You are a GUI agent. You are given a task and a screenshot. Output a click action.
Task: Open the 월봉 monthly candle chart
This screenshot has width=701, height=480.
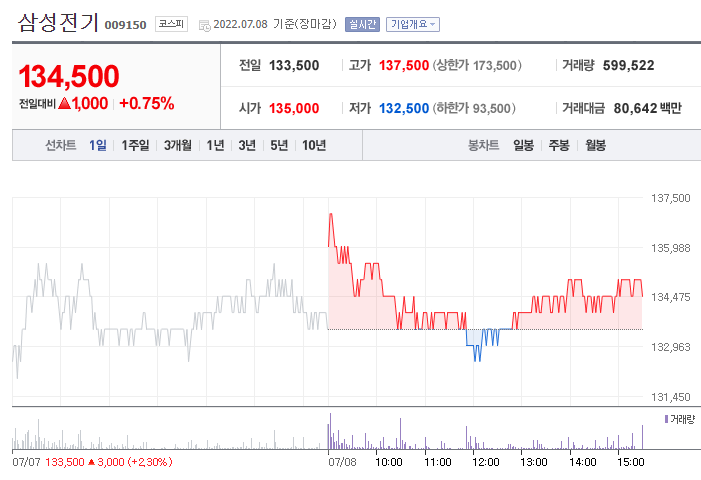pyautogui.click(x=595, y=145)
